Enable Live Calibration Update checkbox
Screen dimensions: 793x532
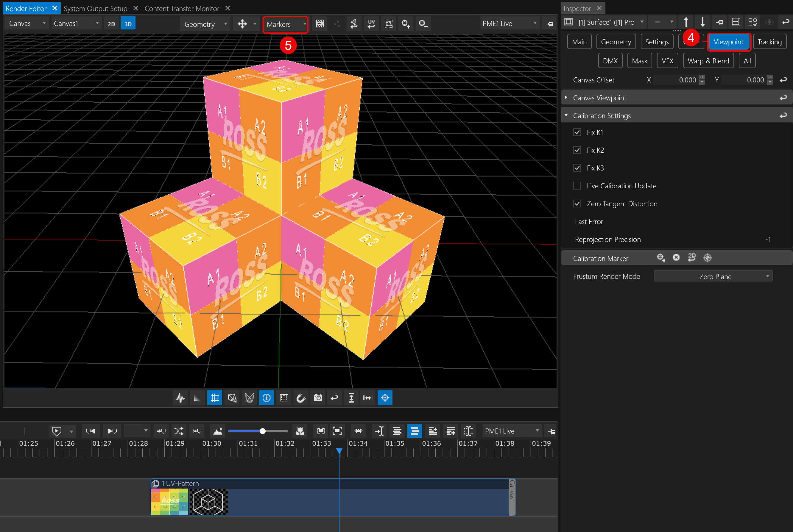577,186
